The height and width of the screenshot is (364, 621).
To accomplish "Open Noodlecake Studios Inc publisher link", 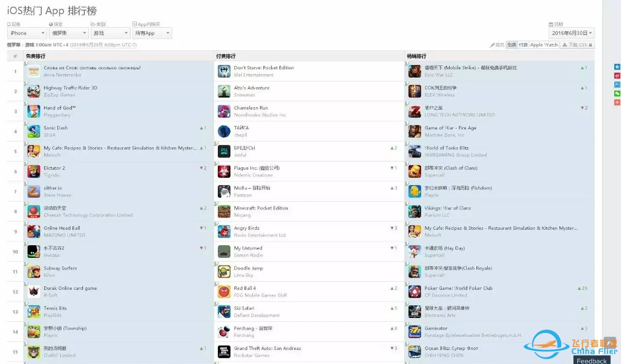I will point(260,115).
